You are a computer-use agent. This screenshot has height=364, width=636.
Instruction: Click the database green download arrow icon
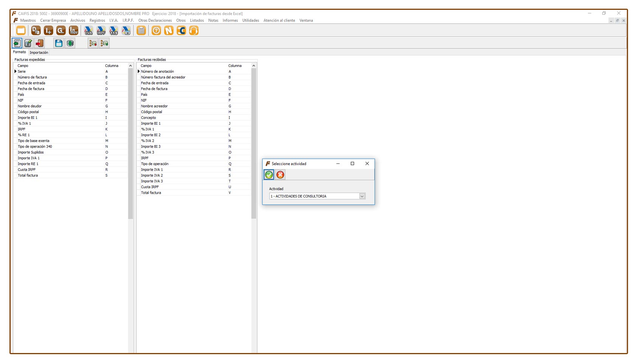(x=70, y=43)
